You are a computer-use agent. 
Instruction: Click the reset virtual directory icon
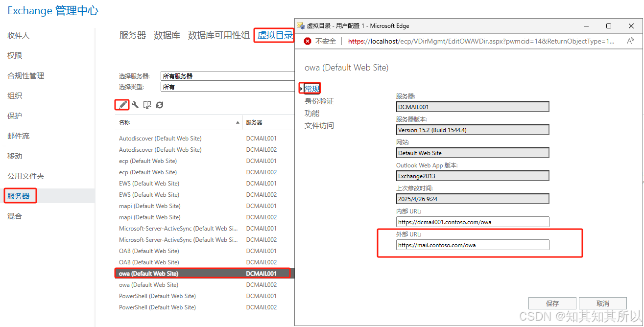coord(147,105)
